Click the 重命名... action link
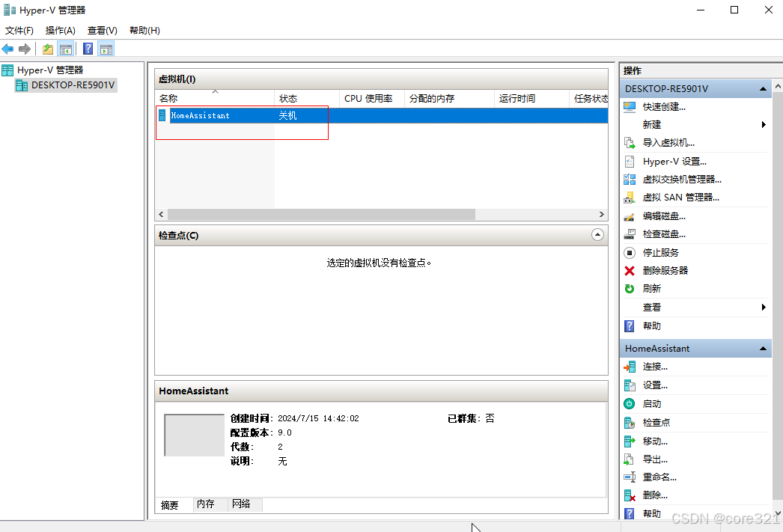This screenshot has height=532, width=783. tap(659, 477)
